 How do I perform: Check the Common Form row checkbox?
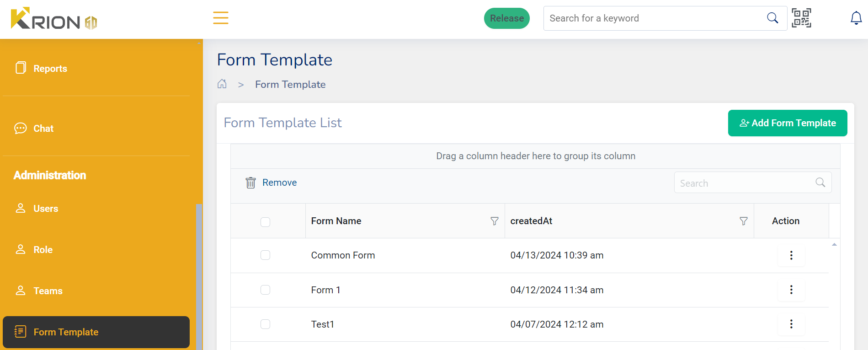(x=265, y=255)
